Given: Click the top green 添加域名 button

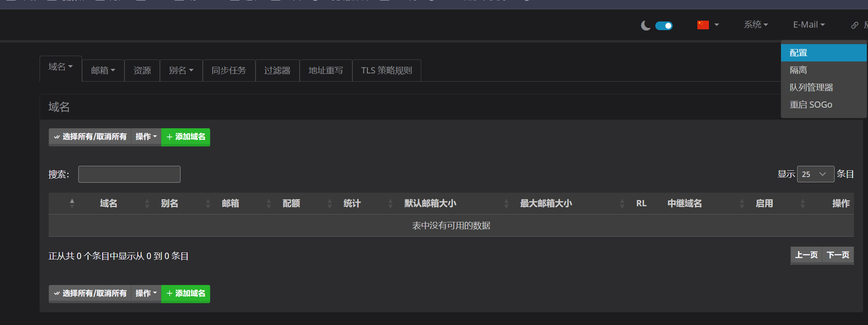Looking at the screenshot, I should click(185, 137).
